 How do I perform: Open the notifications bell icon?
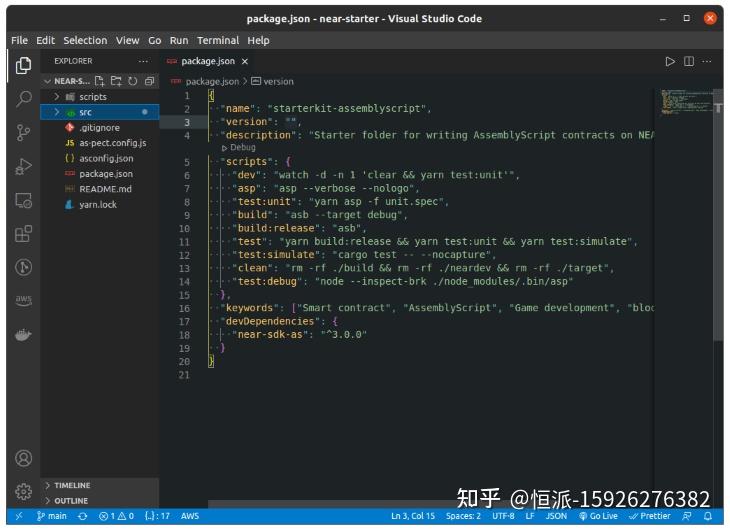coord(708,516)
